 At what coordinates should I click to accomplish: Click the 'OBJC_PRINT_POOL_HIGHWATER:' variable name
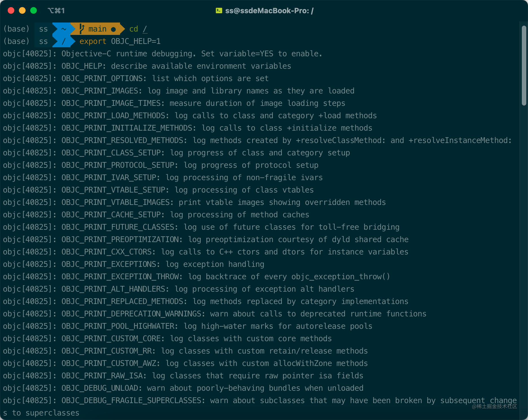pos(120,326)
